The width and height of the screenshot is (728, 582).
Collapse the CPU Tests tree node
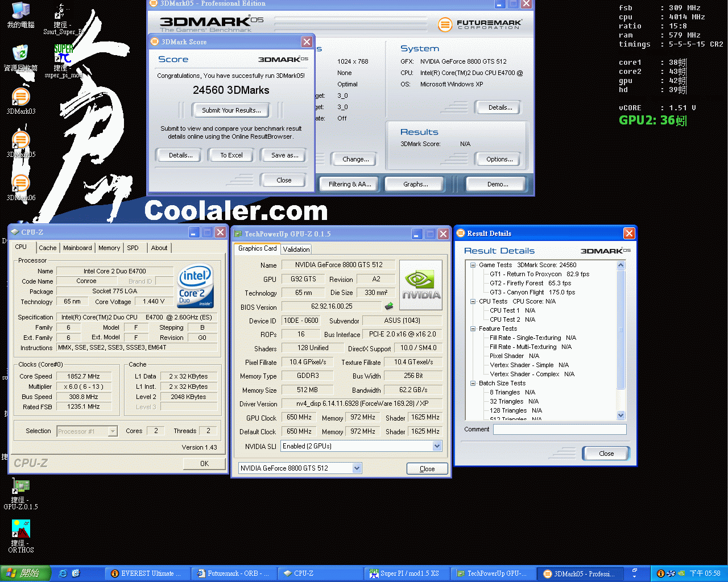[473, 301]
